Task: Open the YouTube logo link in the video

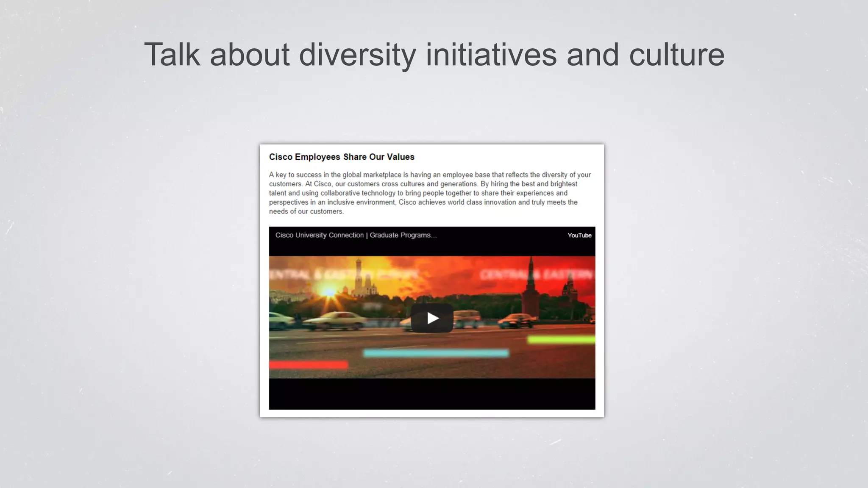Action: 579,236
